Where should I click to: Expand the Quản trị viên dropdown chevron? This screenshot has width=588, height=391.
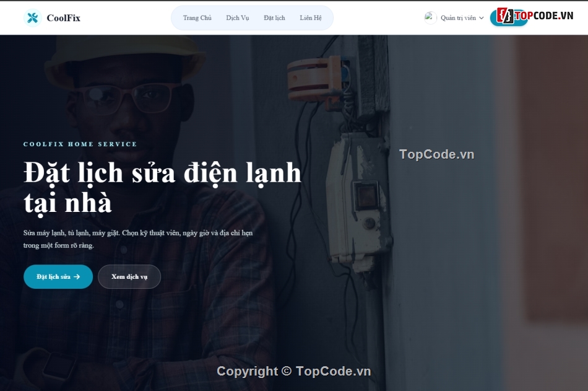(x=482, y=18)
